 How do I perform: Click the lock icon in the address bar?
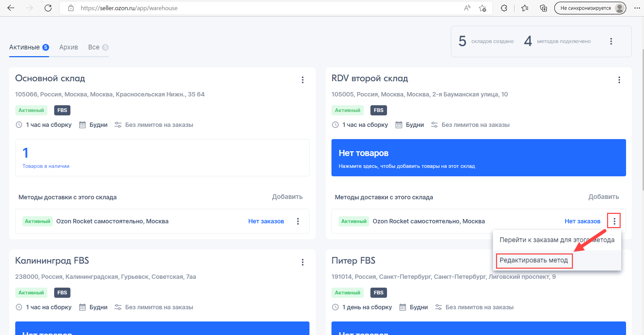(71, 8)
